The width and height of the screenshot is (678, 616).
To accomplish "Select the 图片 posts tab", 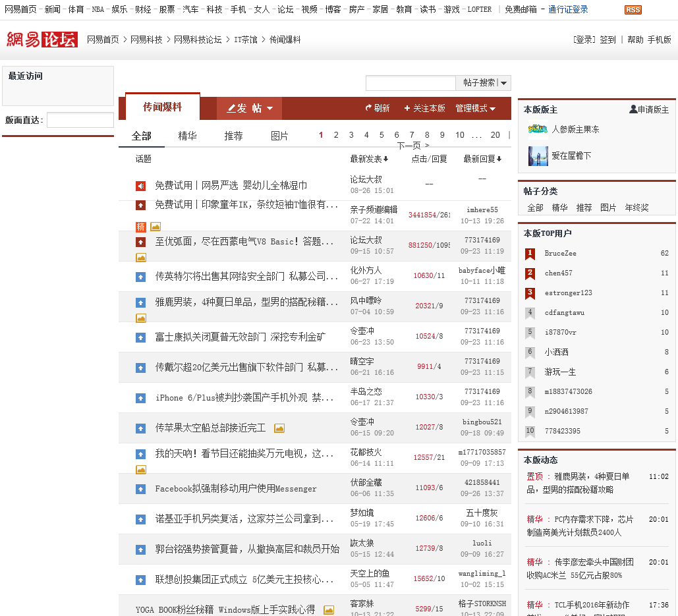I will coord(279,136).
